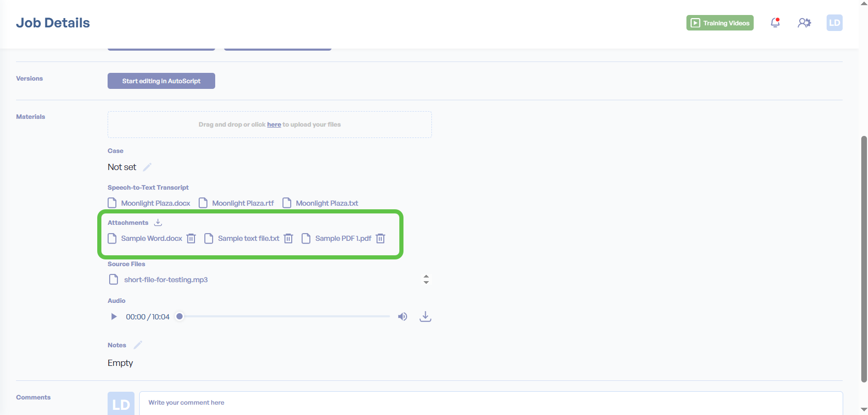The image size is (868, 415).
Task: Open Moonlight Plaza.docx transcript
Action: [x=155, y=203]
